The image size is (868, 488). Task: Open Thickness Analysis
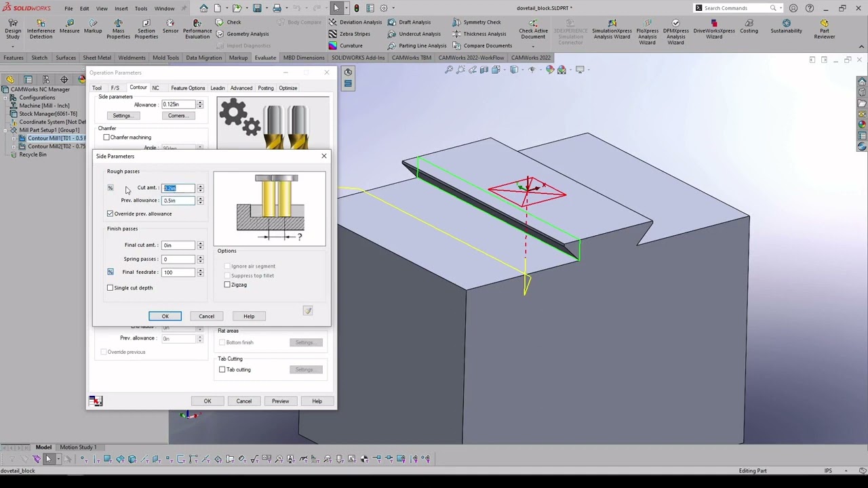[x=479, y=34]
